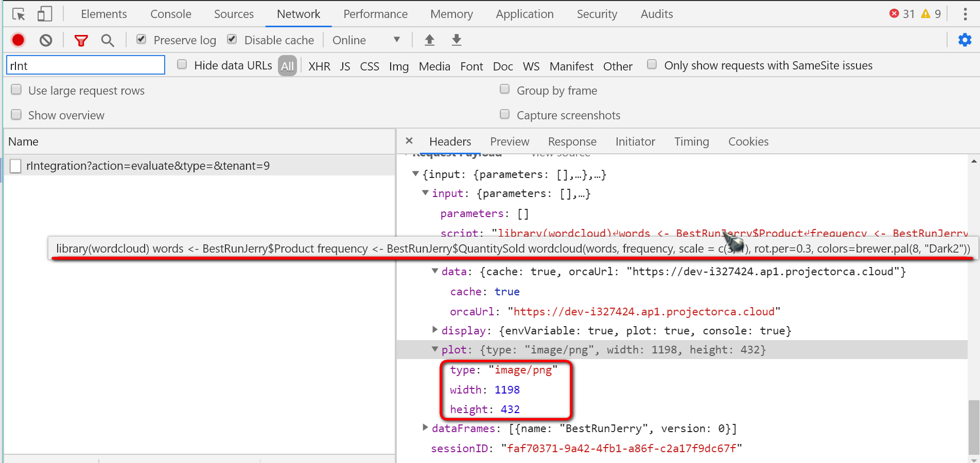Enable Capture screenshots checkbox
The height and width of the screenshot is (463, 980).
click(x=504, y=114)
